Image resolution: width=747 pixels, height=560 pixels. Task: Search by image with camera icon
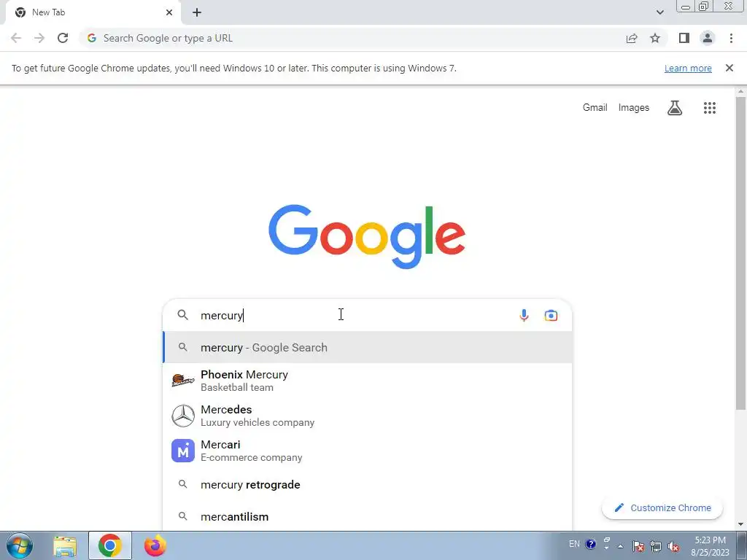coord(551,315)
